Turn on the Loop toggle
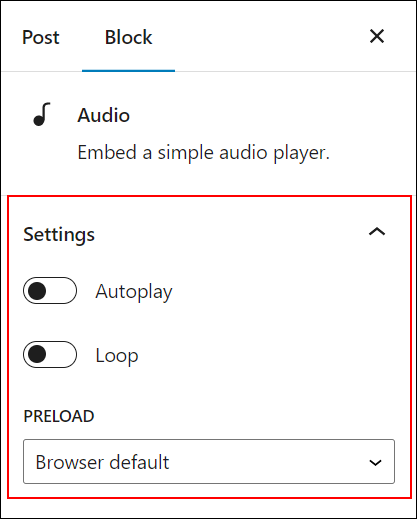 coord(50,354)
